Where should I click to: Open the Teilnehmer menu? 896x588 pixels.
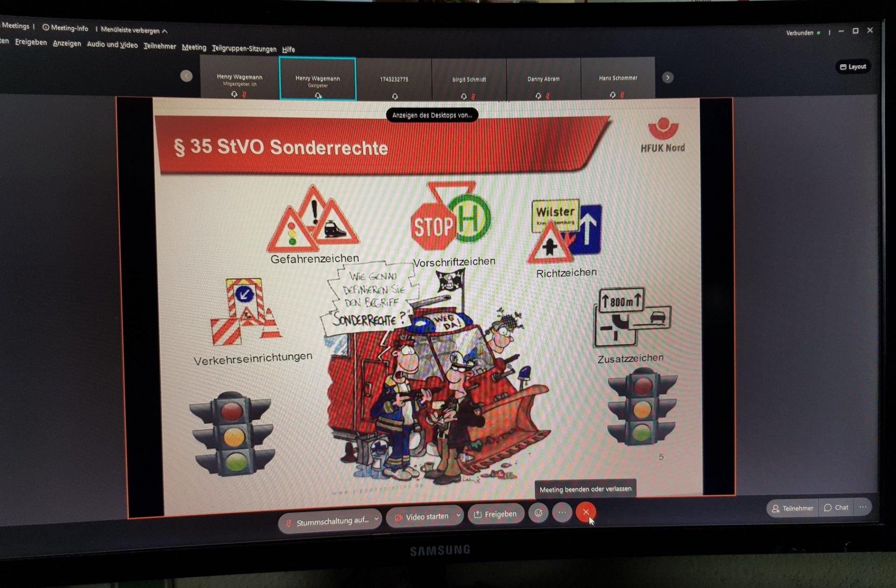(x=160, y=46)
